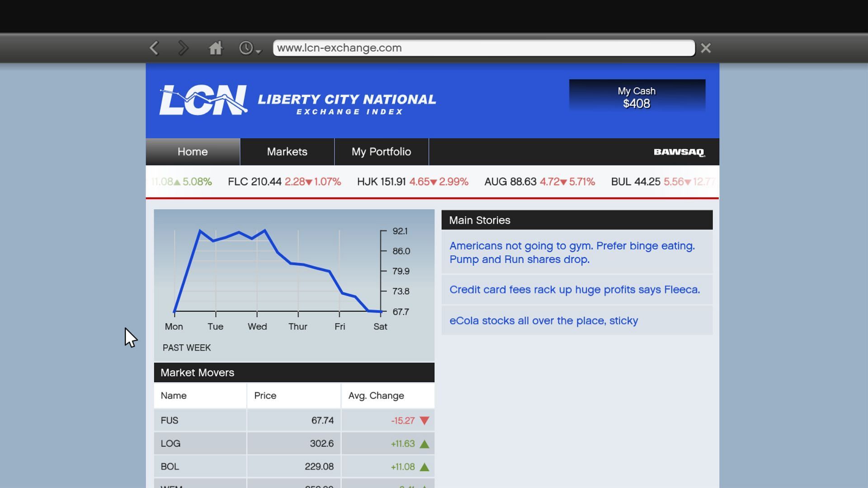Click the My Cash balance box

click(x=637, y=97)
